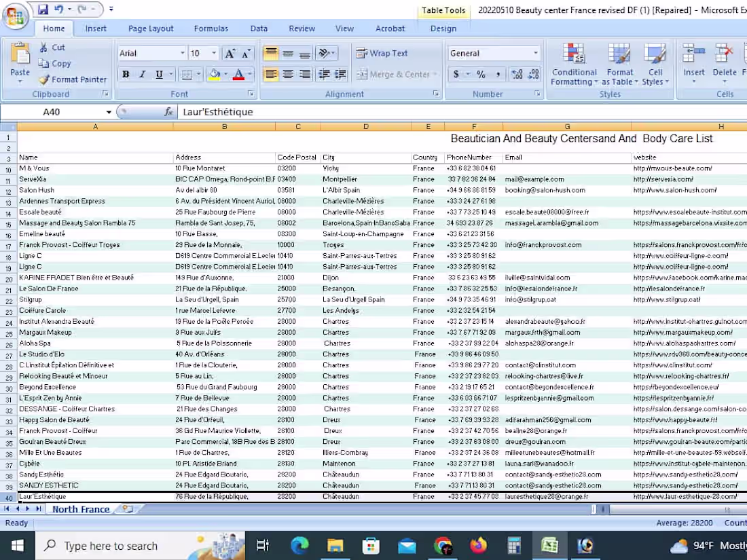Copy the selected cell
Screen dimensions: 747x560
[55, 63]
